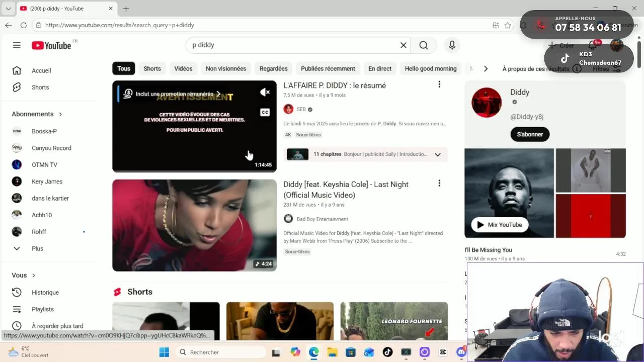Open options menu for L'AFFAIRE P. DIDDY video
644x362 pixels.
coord(439,84)
